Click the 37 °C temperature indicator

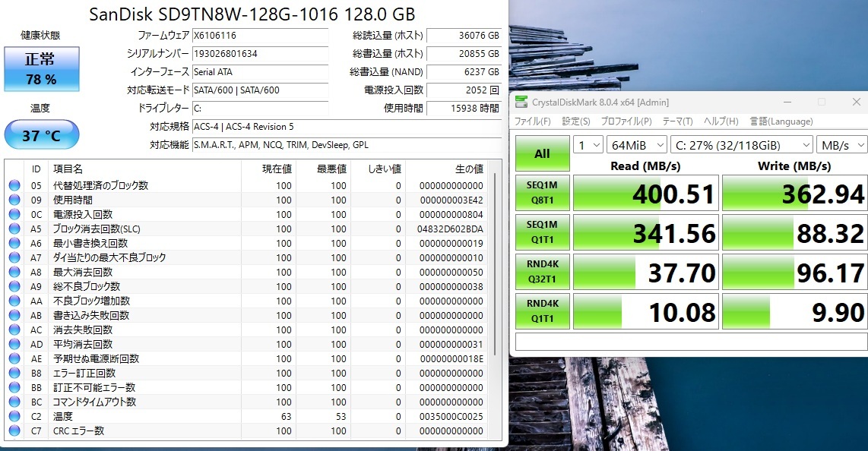coord(42,134)
